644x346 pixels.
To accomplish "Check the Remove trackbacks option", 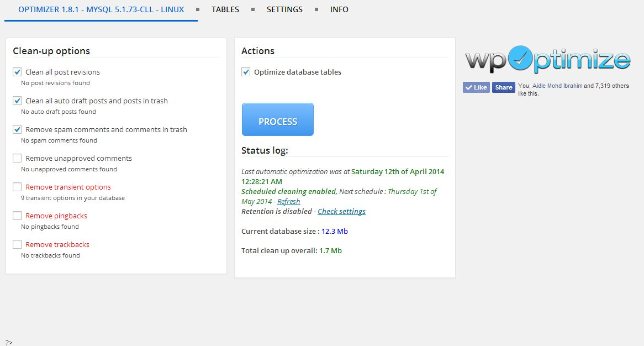I will (x=17, y=244).
